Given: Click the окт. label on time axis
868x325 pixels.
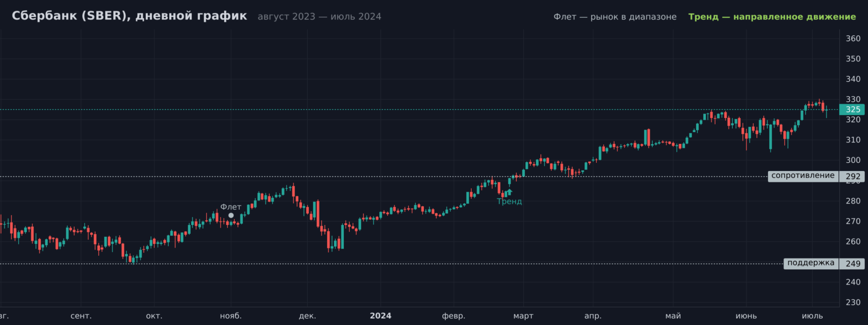Looking at the screenshot, I should click(x=154, y=316).
